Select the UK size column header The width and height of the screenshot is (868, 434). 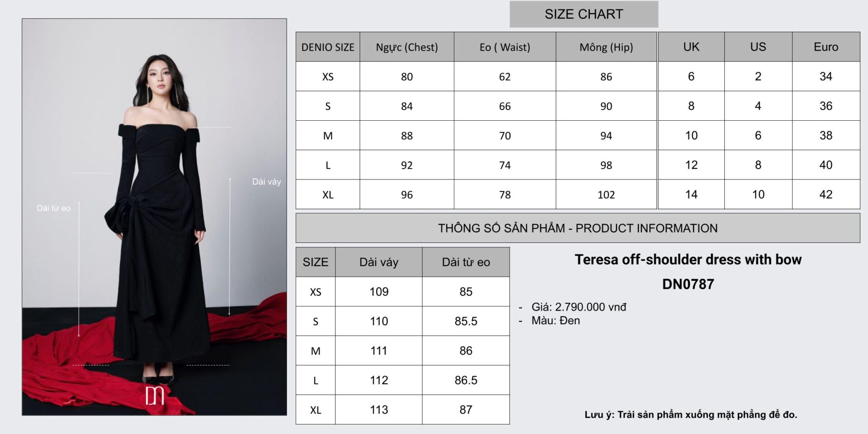[x=691, y=47]
